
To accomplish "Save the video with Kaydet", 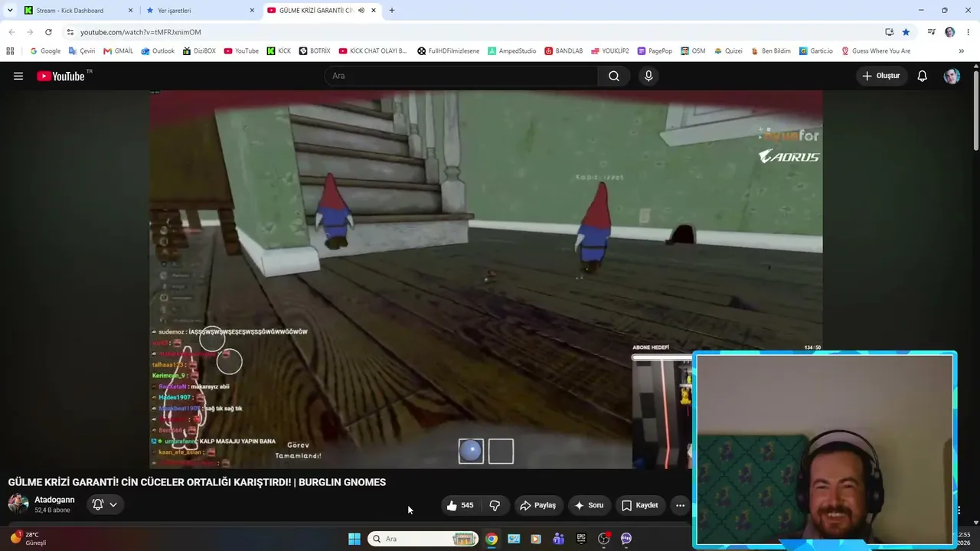I will pos(640,505).
